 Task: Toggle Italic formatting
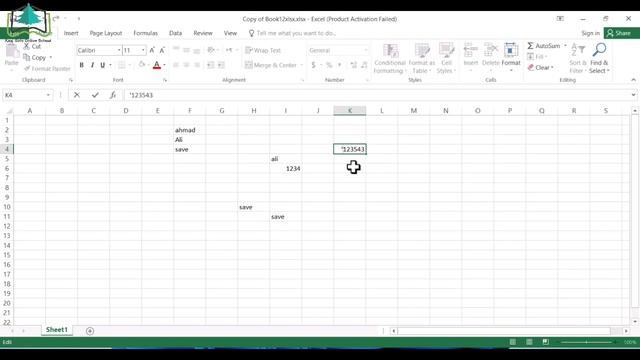92,65
